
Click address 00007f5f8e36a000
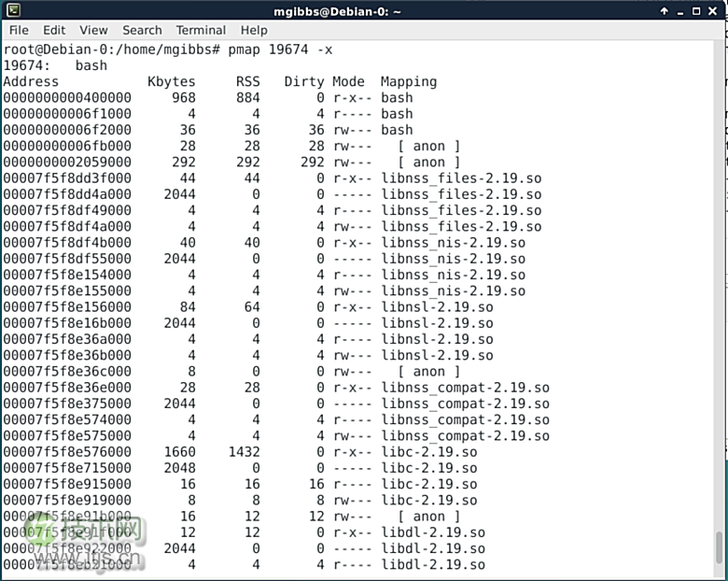(67, 339)
